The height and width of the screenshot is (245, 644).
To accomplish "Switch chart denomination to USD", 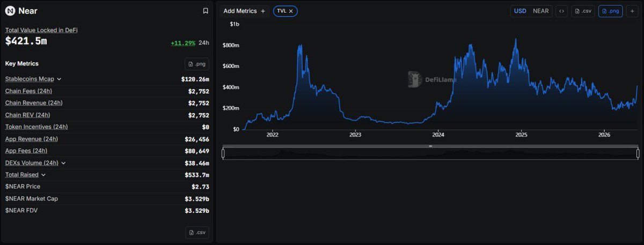I will (520, 11).
